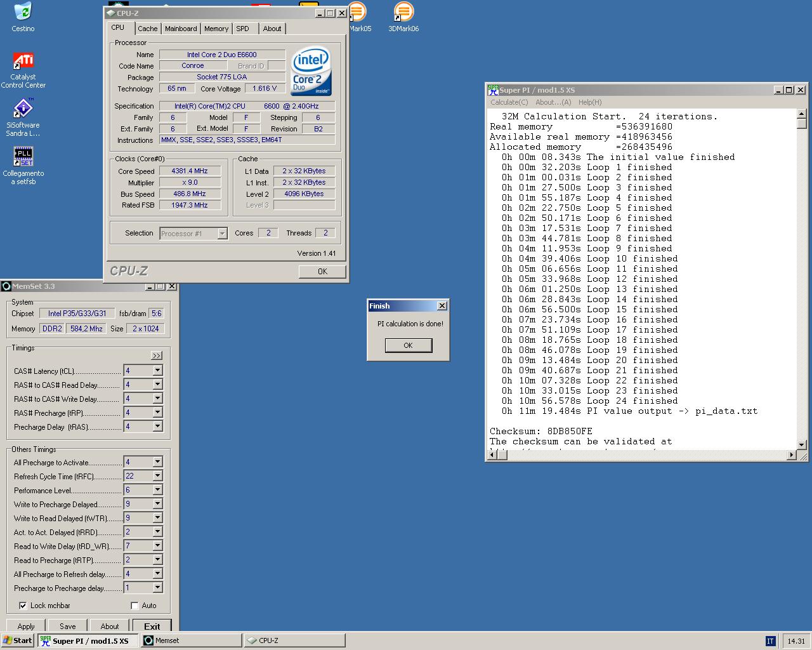Click the CPU-Z title bar icon
812x650 pixels.
110,13
